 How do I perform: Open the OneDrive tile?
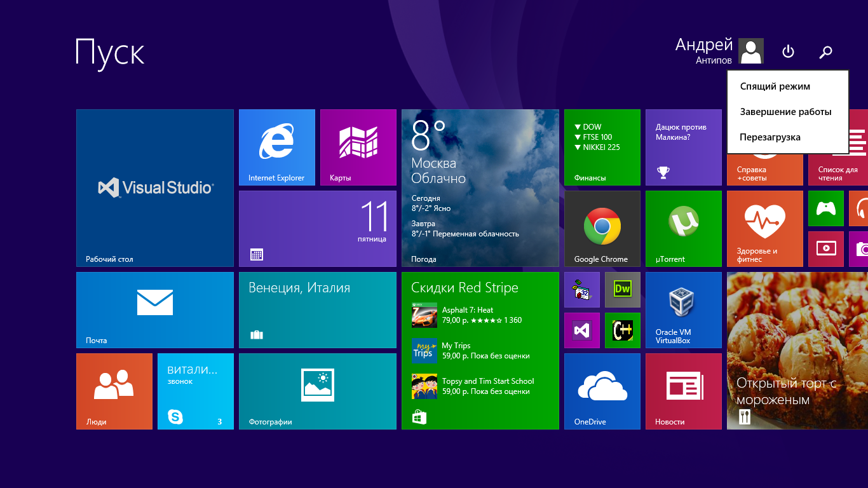click(602, 391)
